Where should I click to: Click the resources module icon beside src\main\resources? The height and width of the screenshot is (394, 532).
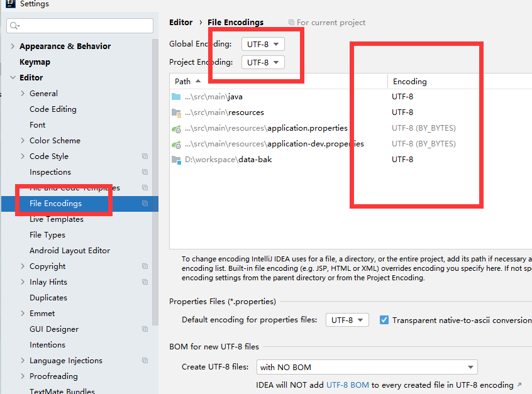[177, 112]
